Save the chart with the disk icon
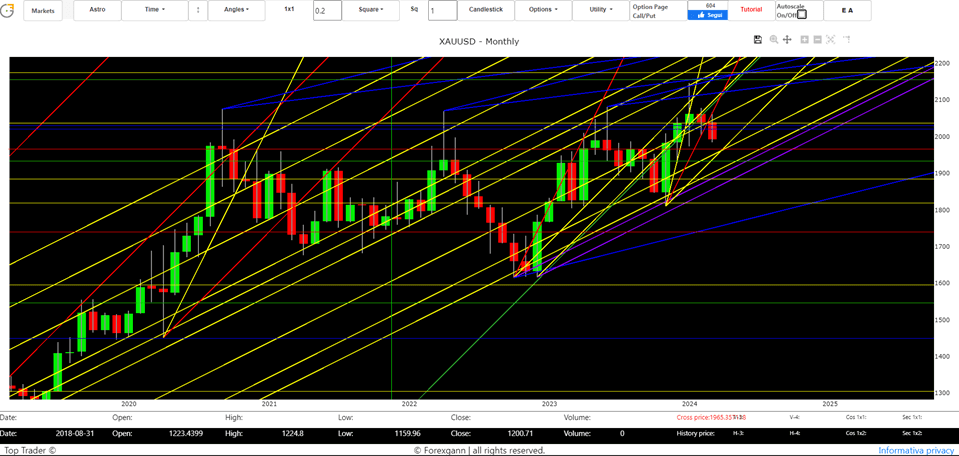The image size is (959, 456). coord(758,40)
